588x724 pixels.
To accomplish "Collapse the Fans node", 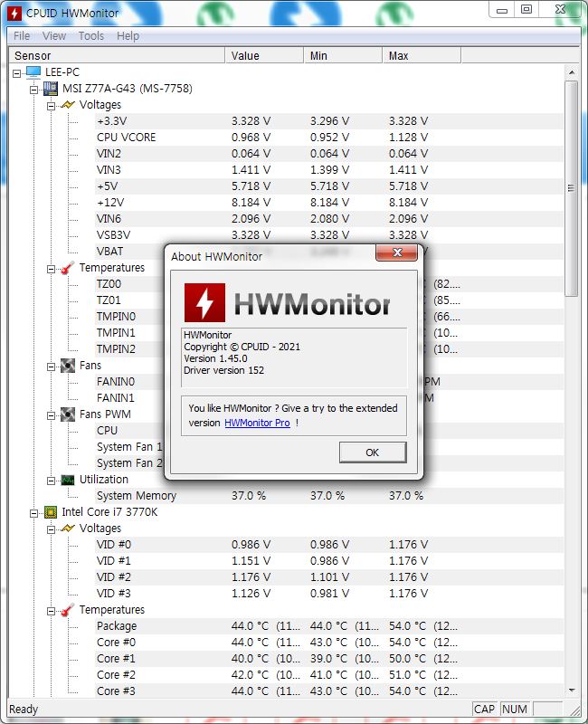I will pos(51,367).
